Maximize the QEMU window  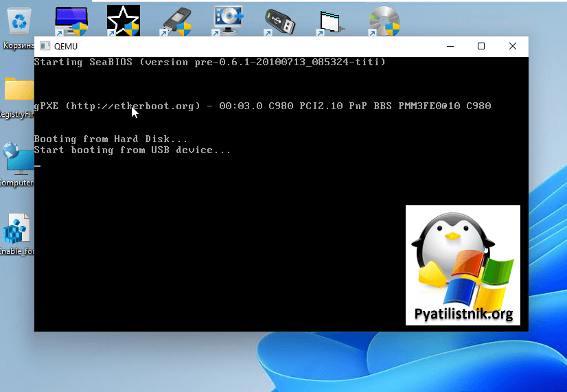click(481, 46)
